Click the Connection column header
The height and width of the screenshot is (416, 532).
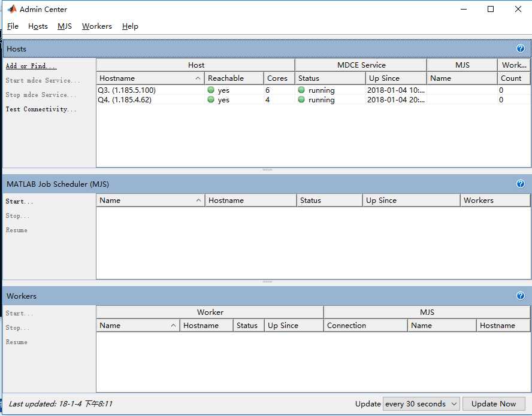pyautogui.click(x=365, y=325)
